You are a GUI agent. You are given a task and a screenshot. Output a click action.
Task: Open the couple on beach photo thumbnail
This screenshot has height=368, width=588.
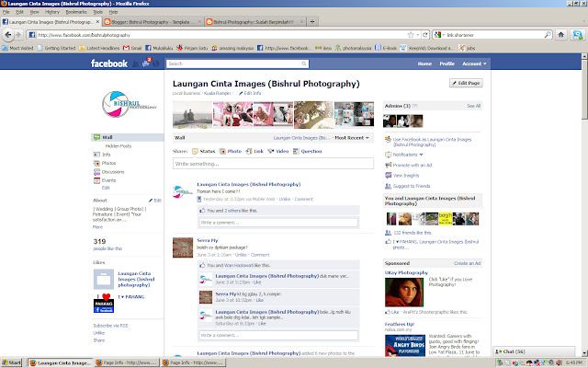(192, 115)
